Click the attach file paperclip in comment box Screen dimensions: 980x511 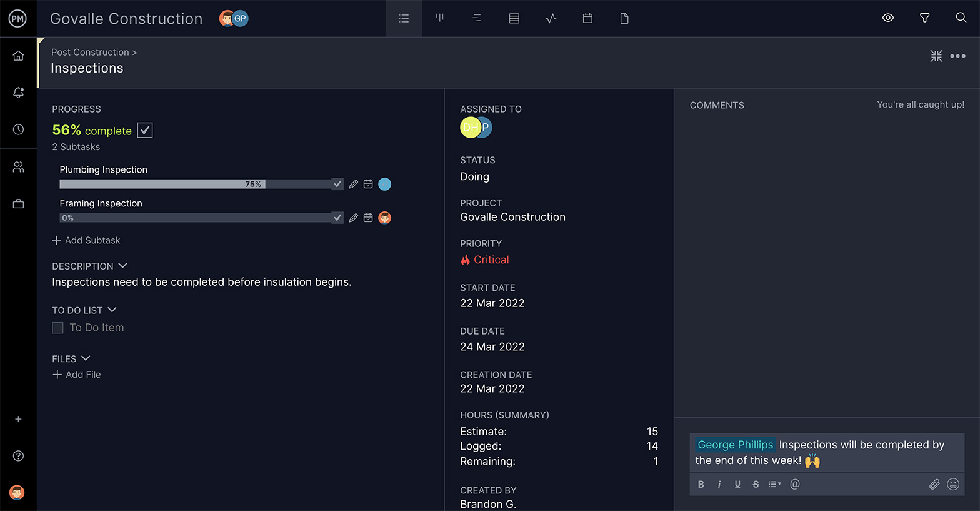click(x=934, y=484)
